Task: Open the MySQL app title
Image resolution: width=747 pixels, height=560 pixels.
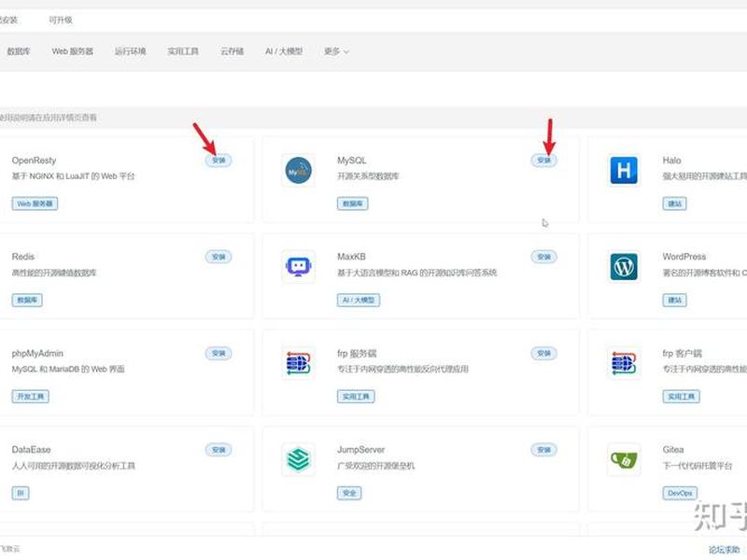Action: click(352, 161)
